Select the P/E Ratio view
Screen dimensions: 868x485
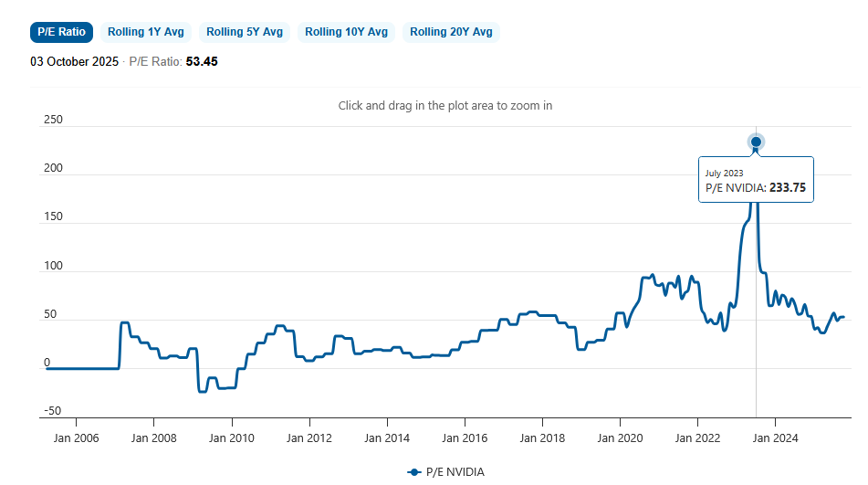click(x=62, y=32)
